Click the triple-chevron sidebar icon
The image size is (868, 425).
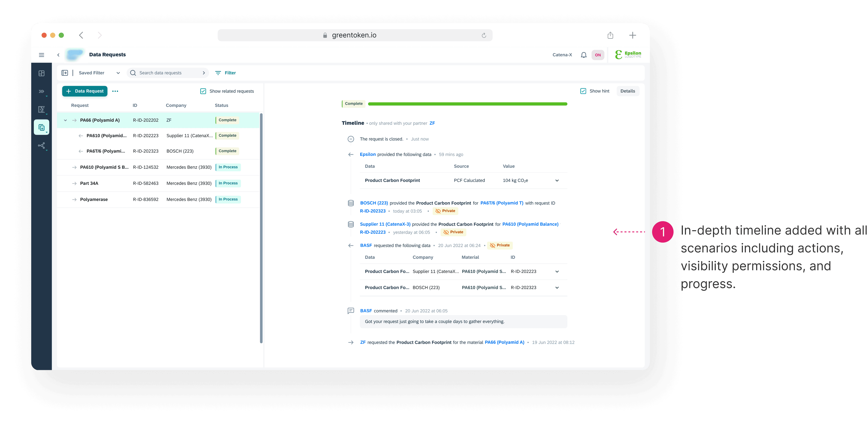tap(41, 91)
